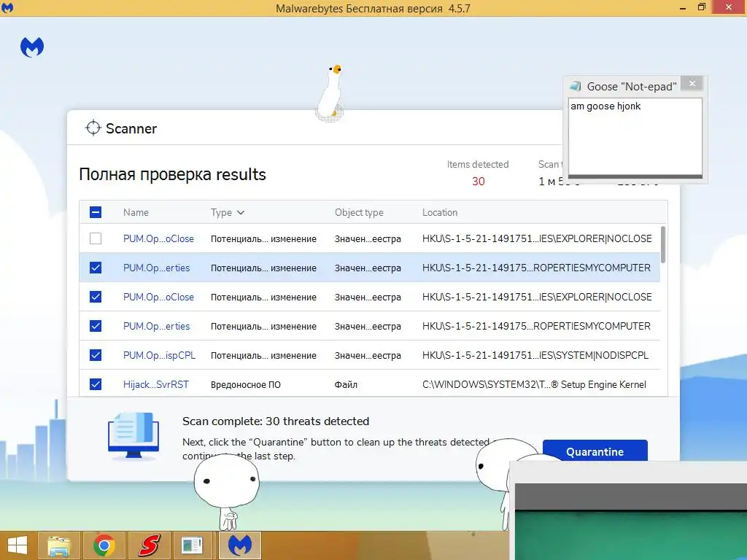
Task: Click inside the 'am goose hjonk' text area
Action: coord(635,136)
